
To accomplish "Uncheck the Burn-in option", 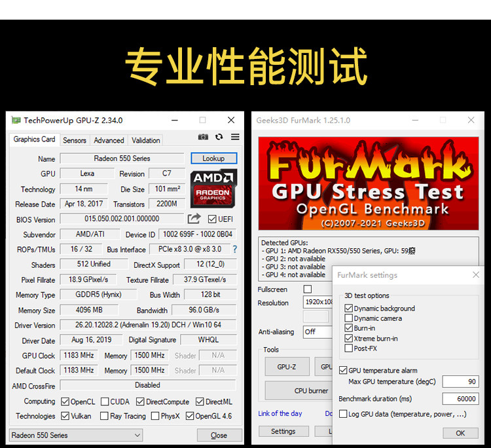I will click(x=348, y=328).
